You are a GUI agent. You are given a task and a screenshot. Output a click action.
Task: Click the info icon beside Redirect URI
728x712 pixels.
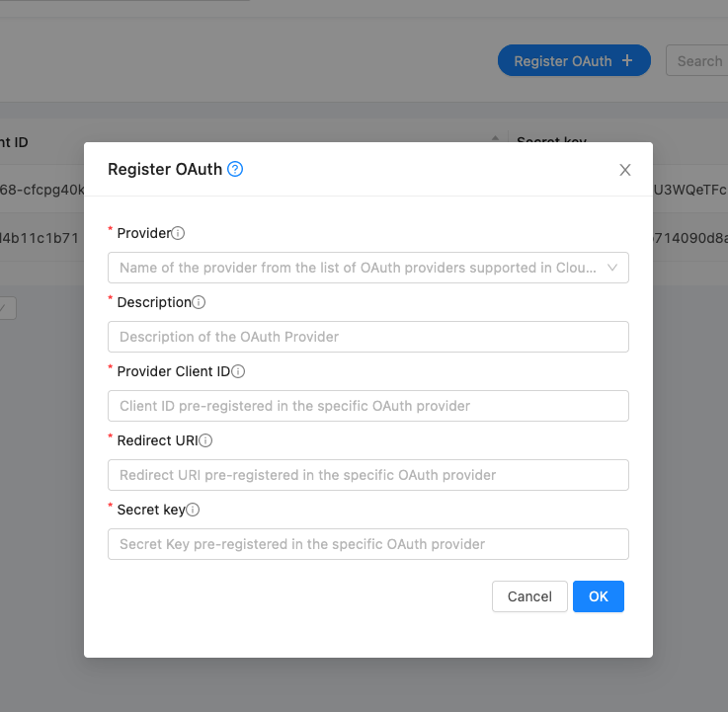[206, 440]
